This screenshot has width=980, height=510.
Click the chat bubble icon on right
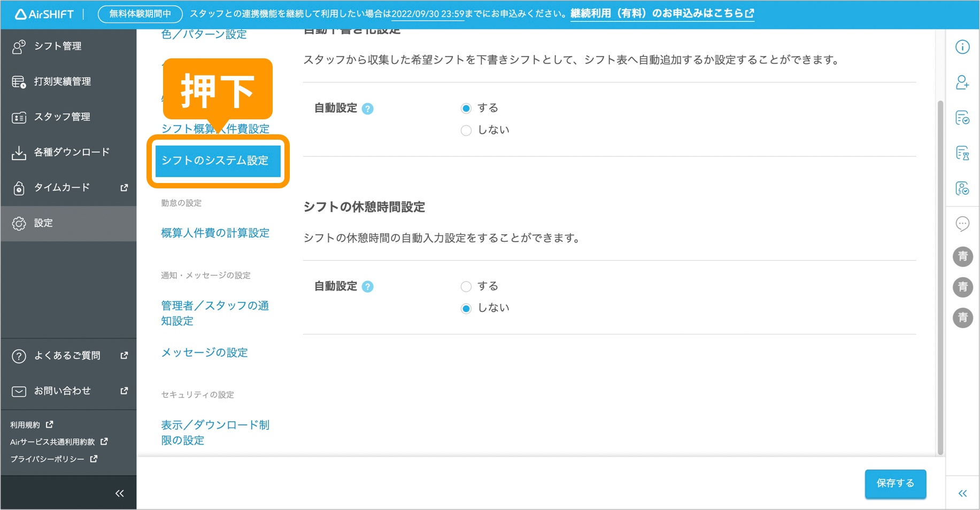[962, 224]
